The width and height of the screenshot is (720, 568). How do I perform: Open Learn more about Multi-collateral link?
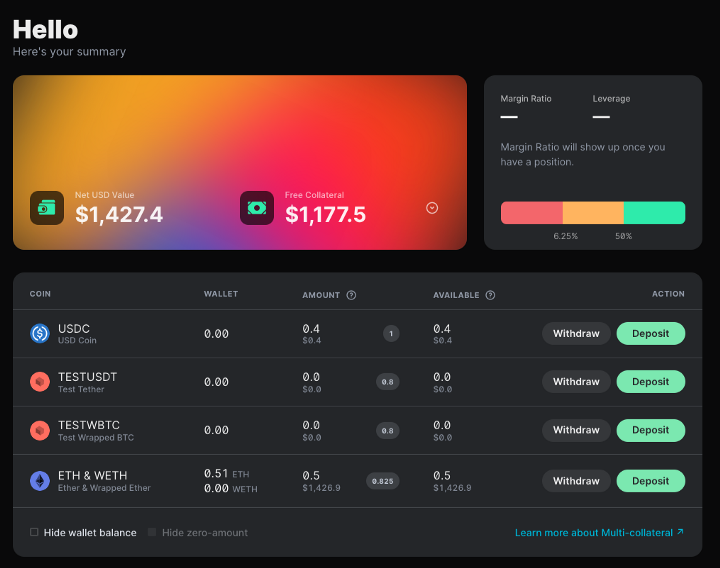pos(599,533)
